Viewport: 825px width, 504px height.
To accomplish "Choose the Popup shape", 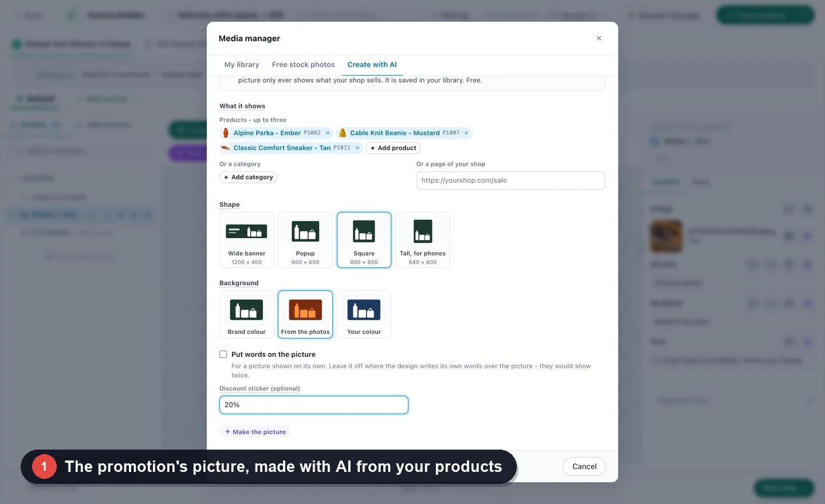I will pos(305,240).
